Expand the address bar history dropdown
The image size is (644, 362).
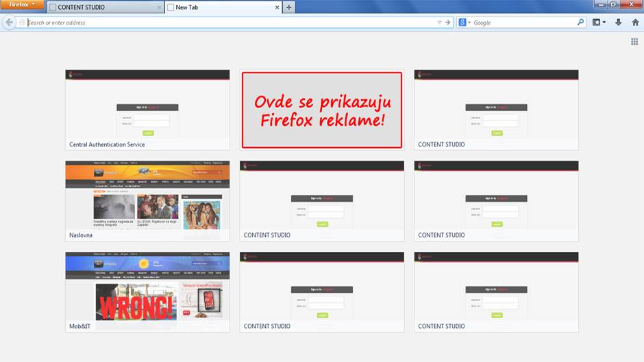(440, 23)
